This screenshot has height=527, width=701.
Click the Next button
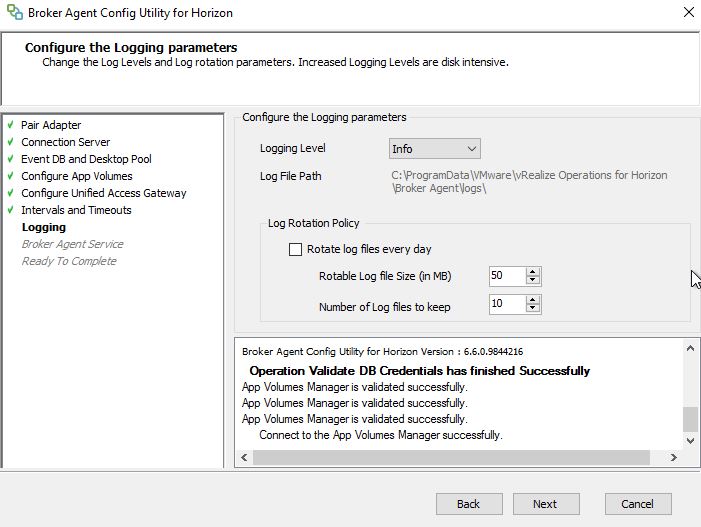(x=546, y=504)
